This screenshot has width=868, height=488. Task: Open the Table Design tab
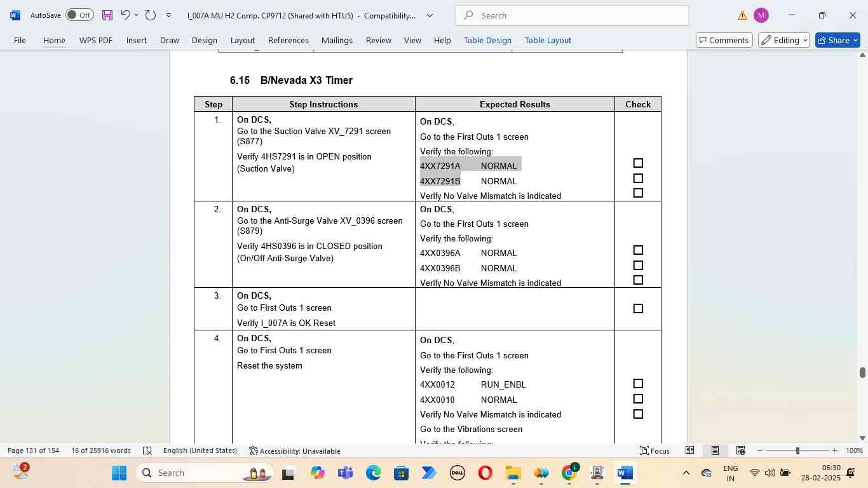coord(487,40)
